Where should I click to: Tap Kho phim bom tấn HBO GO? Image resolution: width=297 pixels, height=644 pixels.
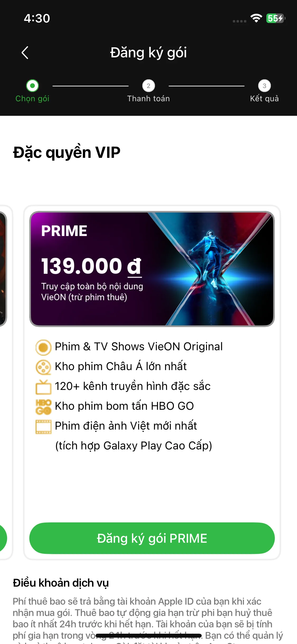coord(124,406)
